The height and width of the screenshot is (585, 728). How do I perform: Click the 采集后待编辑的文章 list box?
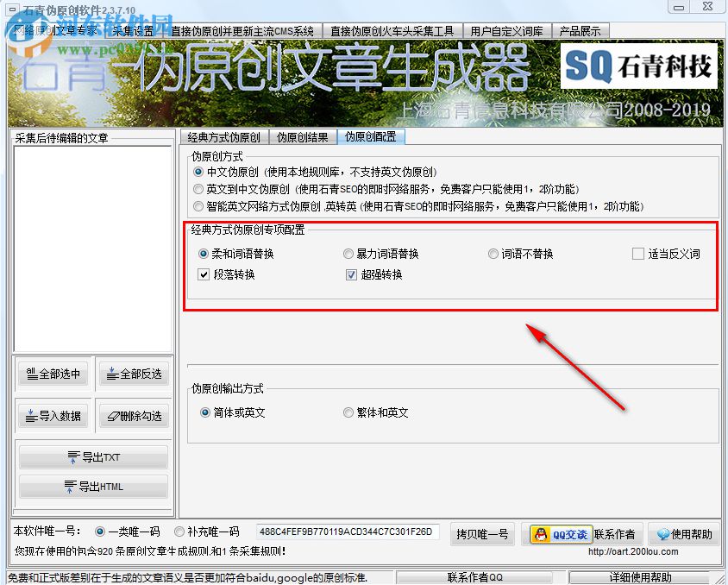coord(93,248)
